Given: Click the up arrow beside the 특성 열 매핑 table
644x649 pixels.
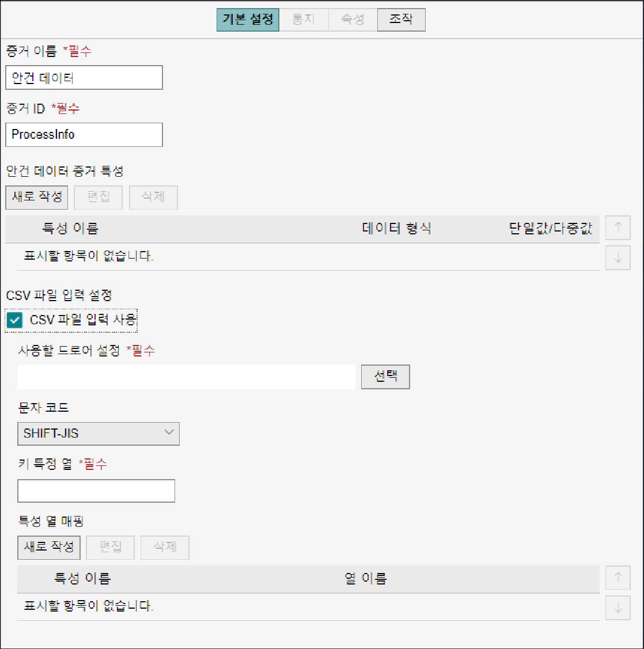Looking at the screenshot, I should [x=618, y=578].
